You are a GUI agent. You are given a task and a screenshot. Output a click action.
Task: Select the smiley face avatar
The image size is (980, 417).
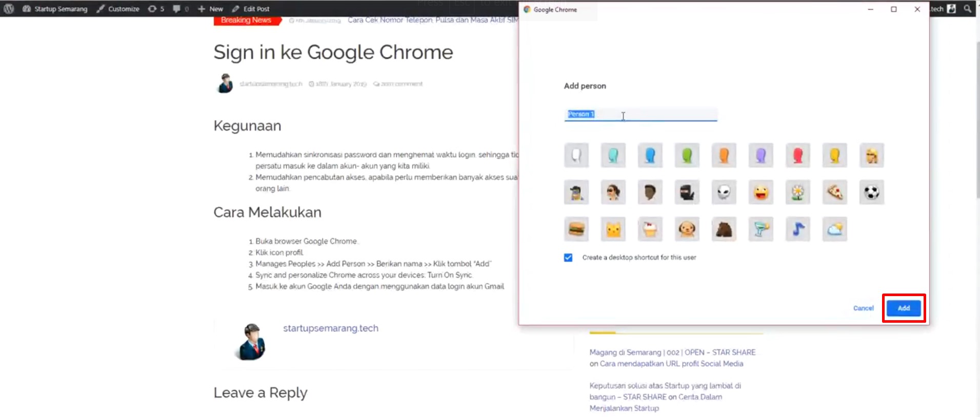pos(761,192)
